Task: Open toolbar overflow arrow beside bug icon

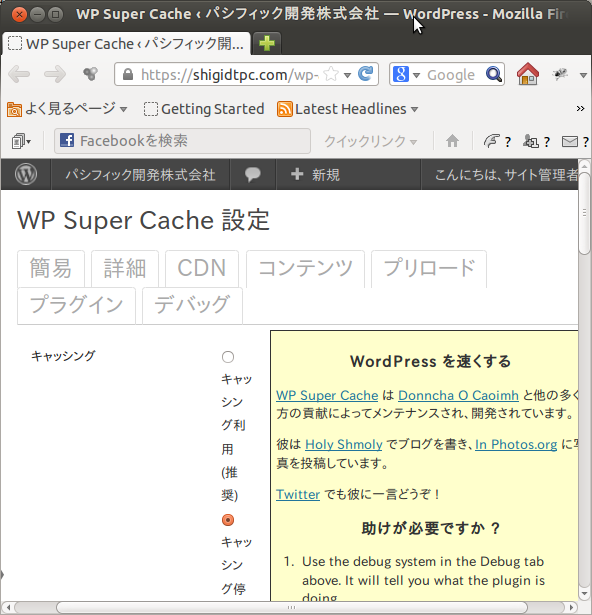Action: pyautogui.click(x=583, y=75)
